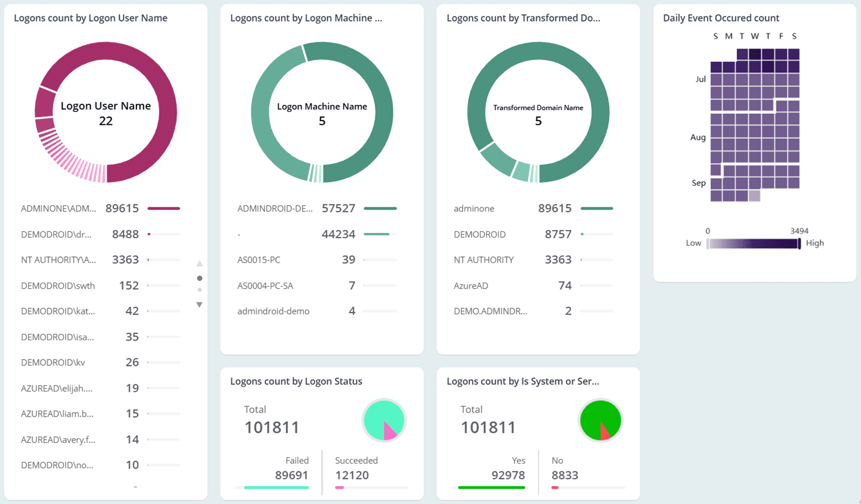The image size is (861, 504).
Task: Select the NT AUTHORITY\A... user legend entry
Action: [58, 260]
